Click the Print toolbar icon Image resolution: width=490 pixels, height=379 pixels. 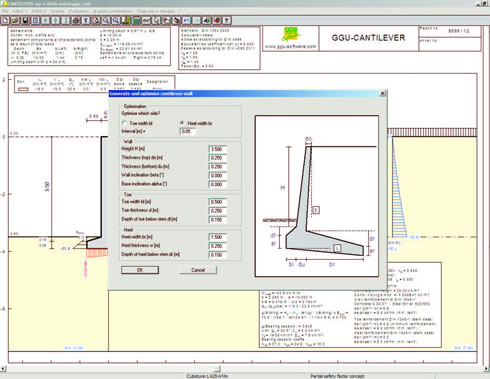pos(76,21)
